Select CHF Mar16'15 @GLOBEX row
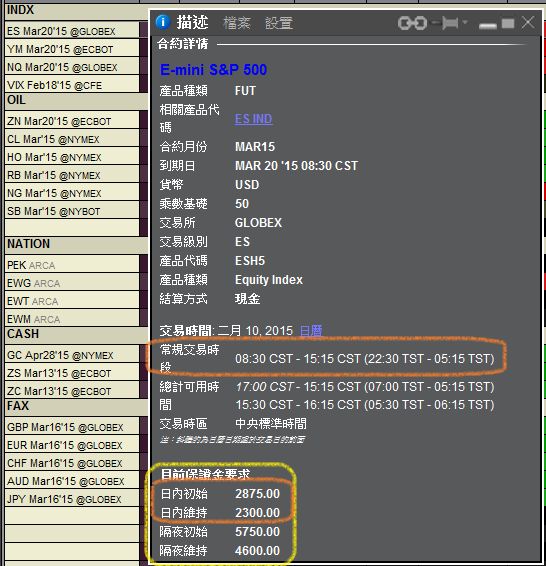Screen dimensions: 546x566 pyautogui.click(x=72, y=463)
